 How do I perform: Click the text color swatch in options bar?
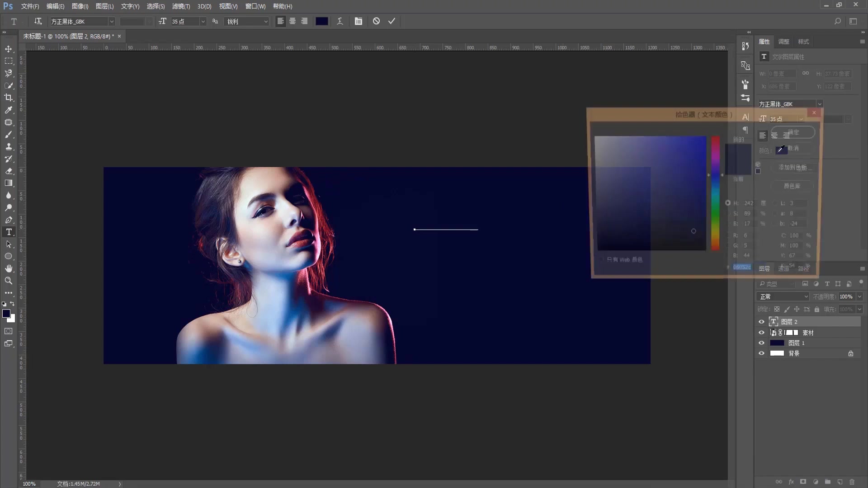click(322, 21)
